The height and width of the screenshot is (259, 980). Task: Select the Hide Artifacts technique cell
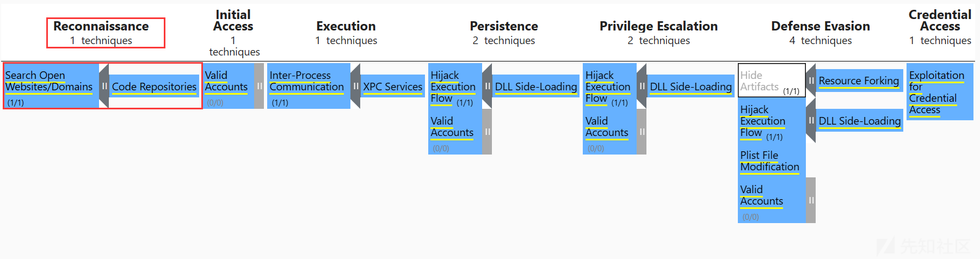772,81
